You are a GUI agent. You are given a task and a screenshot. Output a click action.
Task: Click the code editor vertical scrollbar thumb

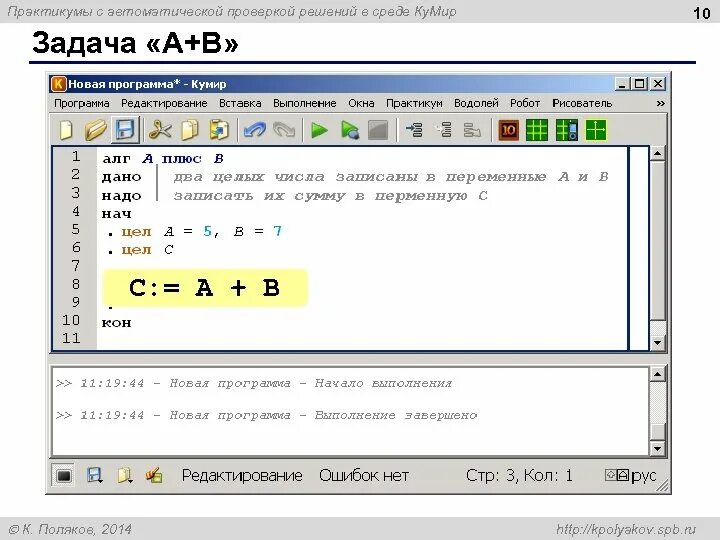tap(658, 241)
